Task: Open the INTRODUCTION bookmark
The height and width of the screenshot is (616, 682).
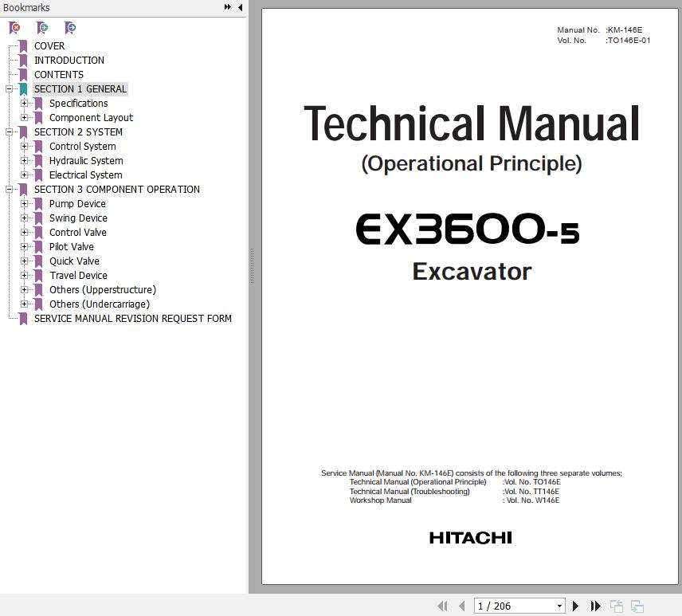Action: point(69,61)
